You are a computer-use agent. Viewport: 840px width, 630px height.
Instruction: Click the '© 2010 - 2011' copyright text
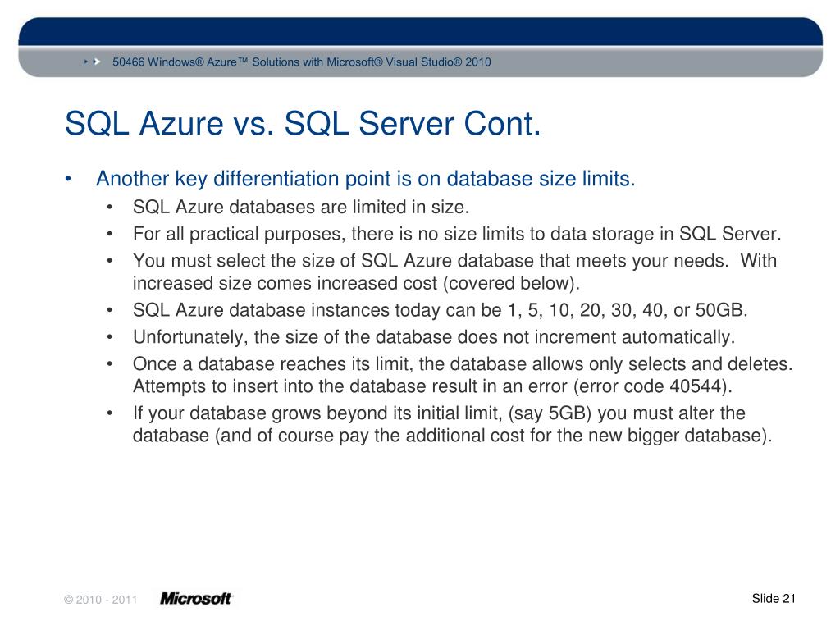[101, 600]
